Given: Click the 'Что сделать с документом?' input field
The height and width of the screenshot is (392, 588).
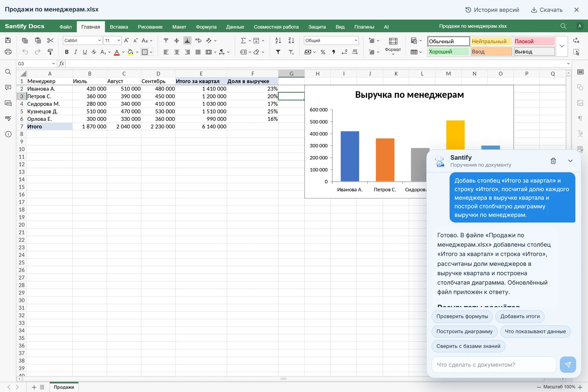Looking at the screenshot, I should point(494,365).
